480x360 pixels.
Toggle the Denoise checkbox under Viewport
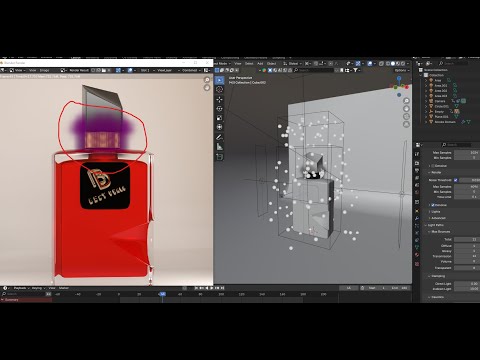tap(433, 166)
